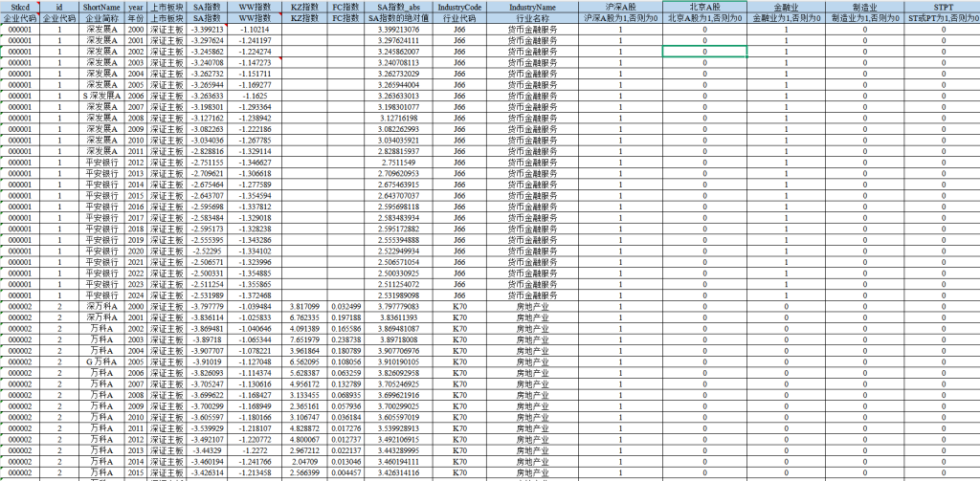Click absolute value cell 3.83611393
This screenshot has width=980, height=481.
pyautogui.click(x=399, y=317)
